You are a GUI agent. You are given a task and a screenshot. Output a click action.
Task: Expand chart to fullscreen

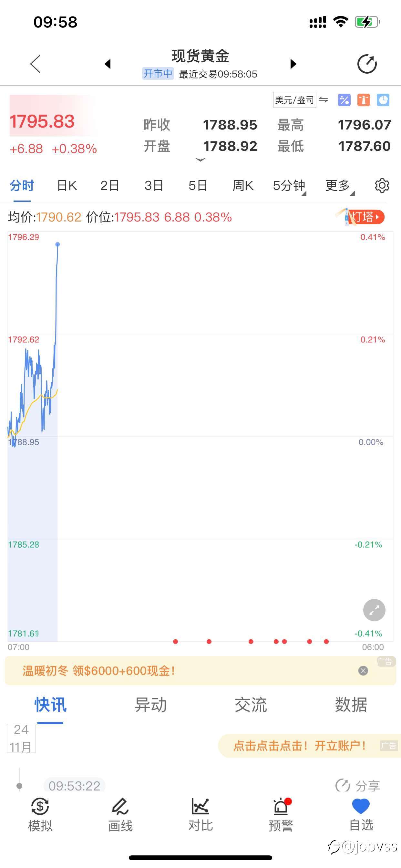click(x=374, y=610)
